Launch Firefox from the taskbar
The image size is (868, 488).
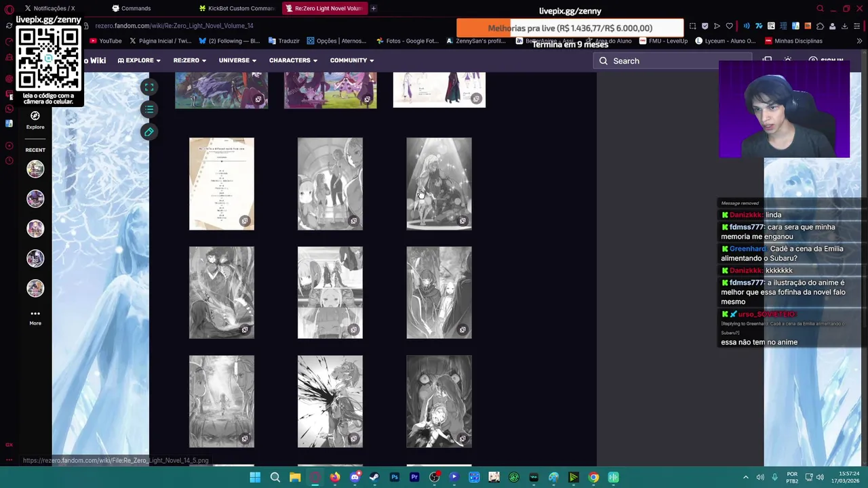click(335, 477)
